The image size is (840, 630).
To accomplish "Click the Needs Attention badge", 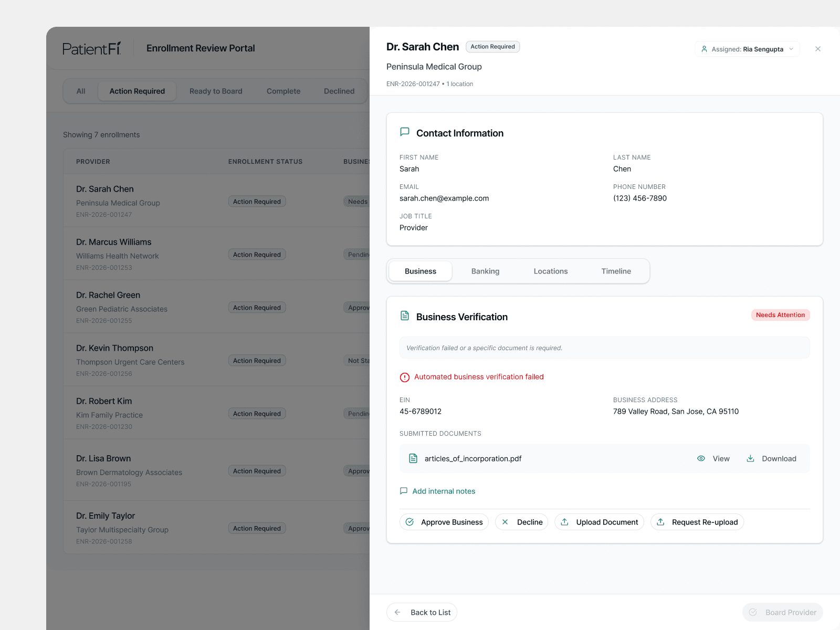I will click(x=780, y=315).
